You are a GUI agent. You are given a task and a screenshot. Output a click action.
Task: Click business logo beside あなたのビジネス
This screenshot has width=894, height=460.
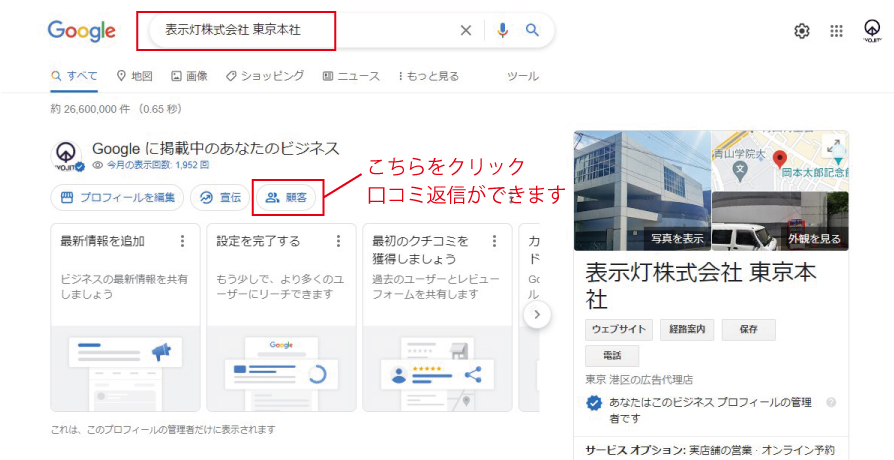coord(67,155)
